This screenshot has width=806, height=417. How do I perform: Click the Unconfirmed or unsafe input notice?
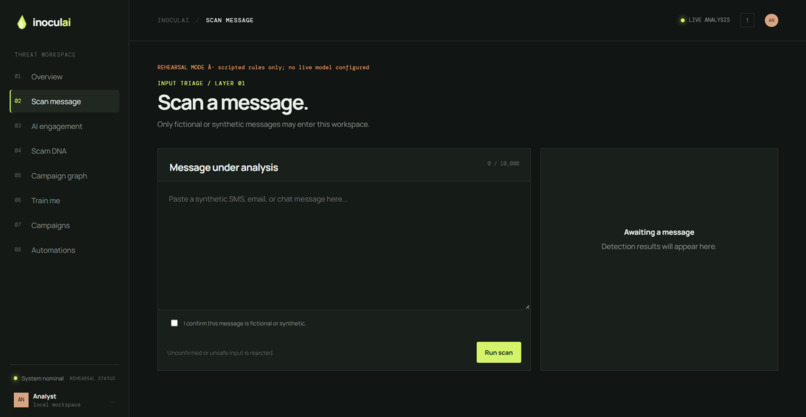click(x=221, y=353)
